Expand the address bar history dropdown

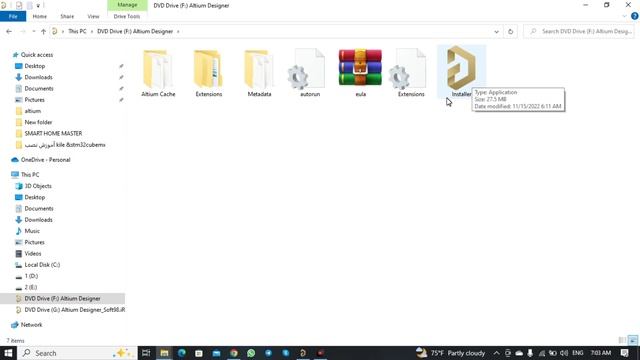(496, 31)
